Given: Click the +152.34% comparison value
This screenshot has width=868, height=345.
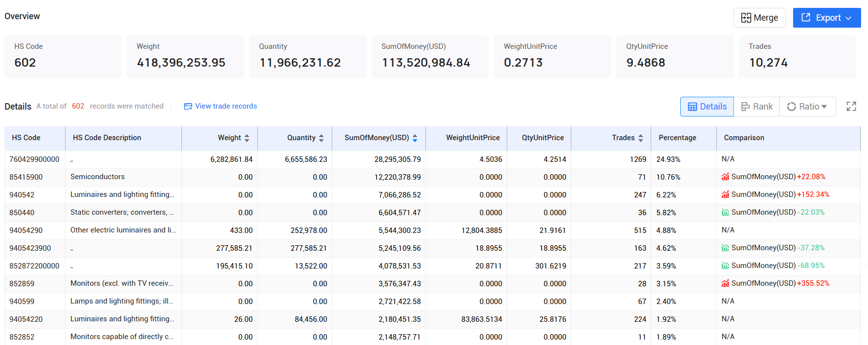Looking at the screenshot, I should point(813,194).
